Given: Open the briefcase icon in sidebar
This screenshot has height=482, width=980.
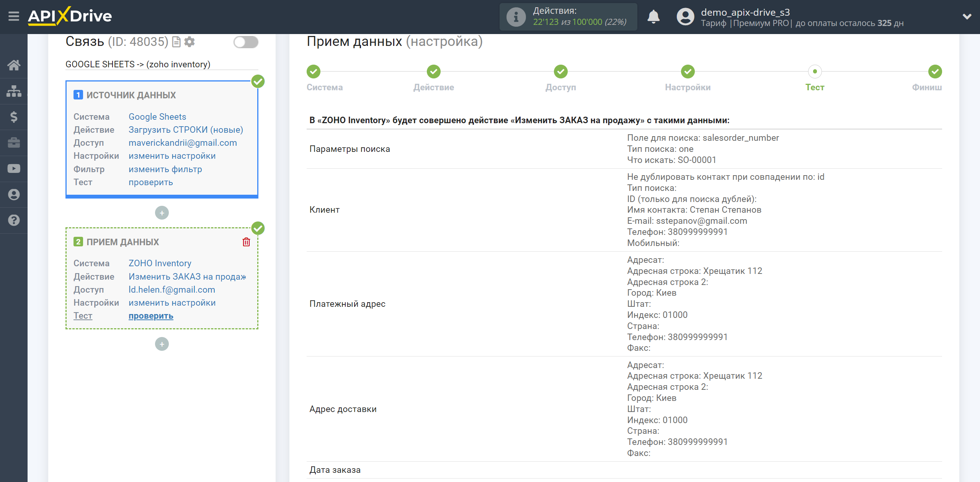Looking at the screenshot, I should (x=14, y=143).
